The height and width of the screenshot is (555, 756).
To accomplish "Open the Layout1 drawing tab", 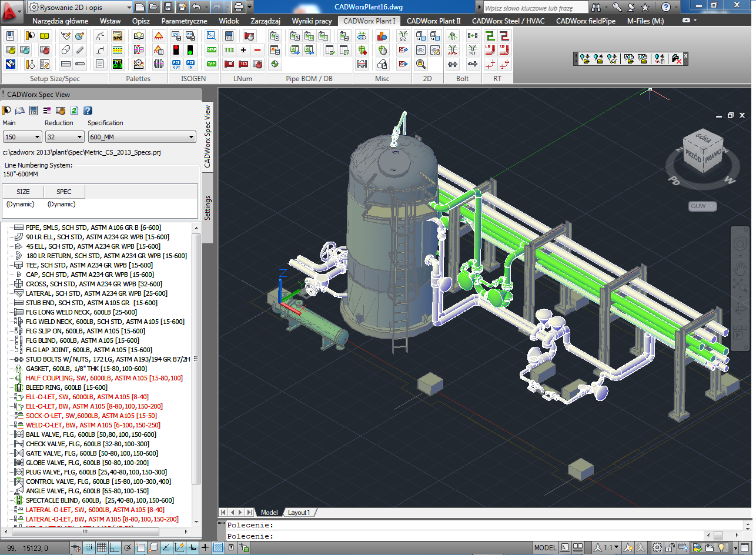I will [x=299, y=513].
